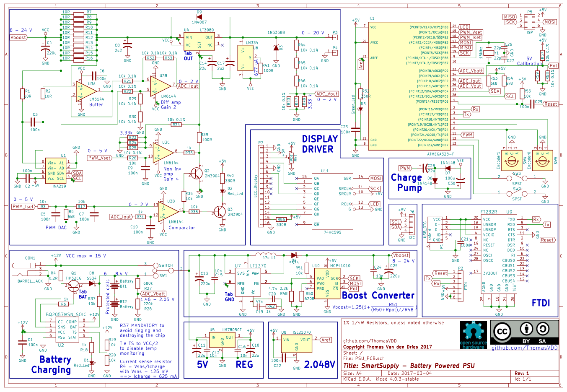
Task: Open the github.com/ThomasVDD link under the logo
Action: (524, 347)
